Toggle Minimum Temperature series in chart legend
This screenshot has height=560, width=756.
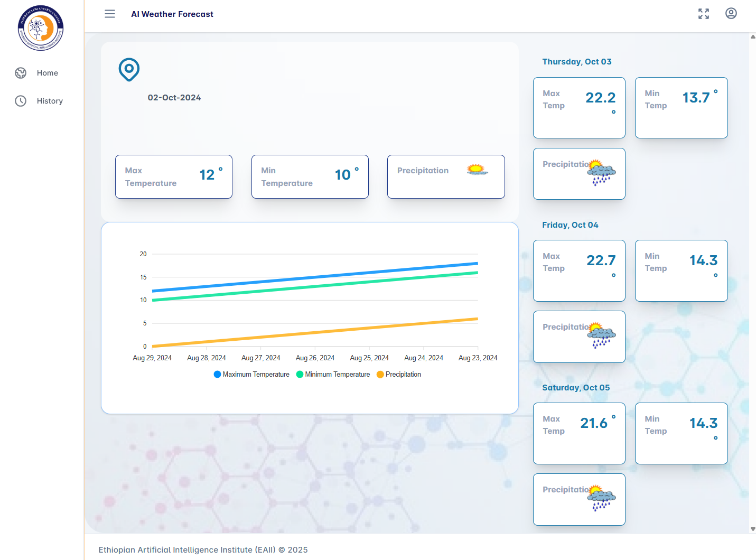click(333, 375)
